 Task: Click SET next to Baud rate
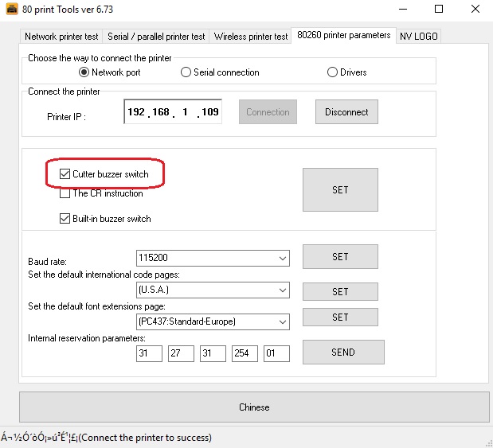(x=340, y=257)
